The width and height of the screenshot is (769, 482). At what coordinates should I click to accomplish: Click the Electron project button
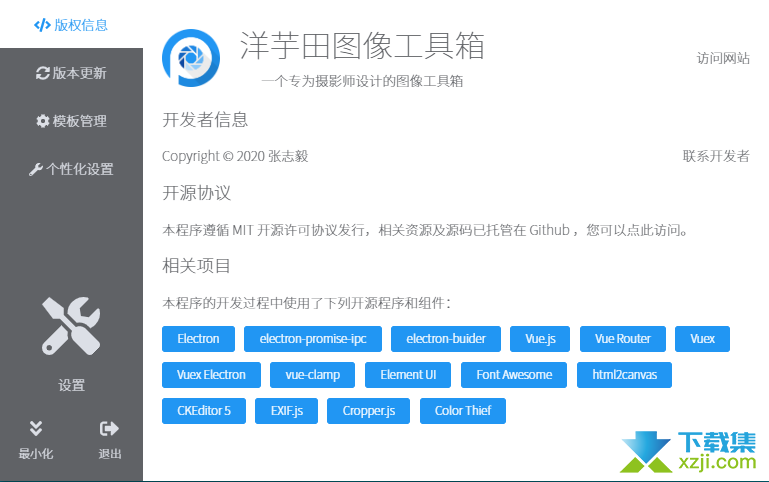[198, 339]
